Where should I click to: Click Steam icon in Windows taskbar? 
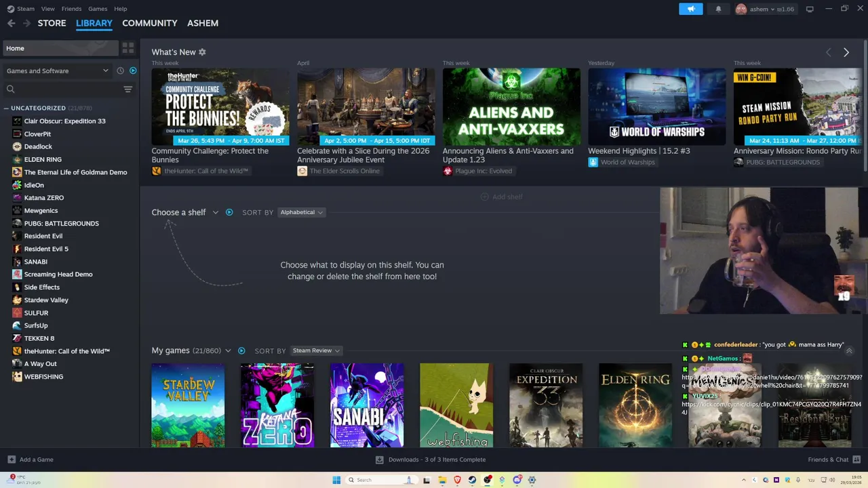coord(473,480)
